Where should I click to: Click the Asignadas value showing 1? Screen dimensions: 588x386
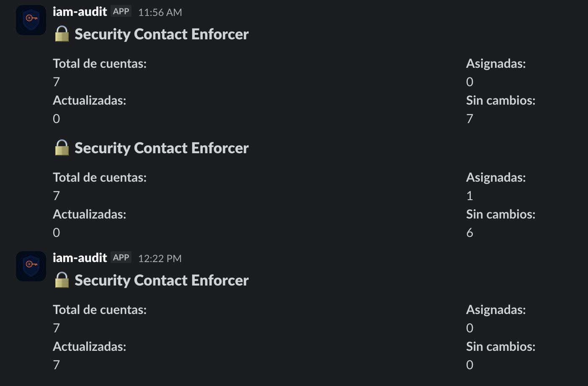[469, 196]
